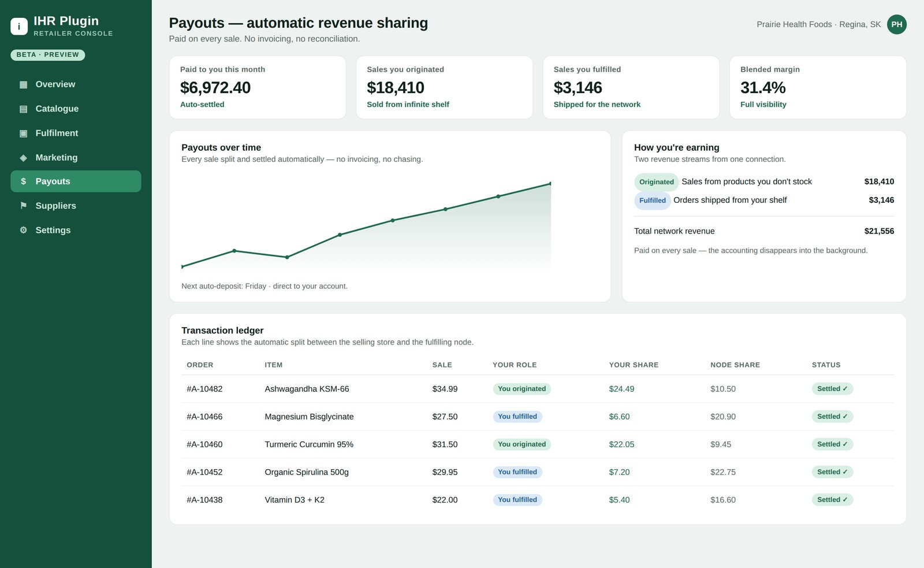Click the item 'Turmeric Curcumin 95%'
The height and width of the screenshot is (568, 924).
point(309,444)
